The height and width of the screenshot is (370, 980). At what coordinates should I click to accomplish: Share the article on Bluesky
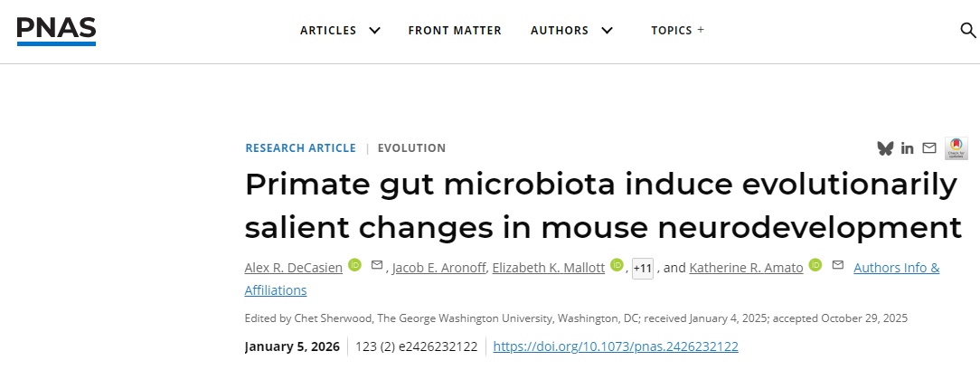point(885,148)
